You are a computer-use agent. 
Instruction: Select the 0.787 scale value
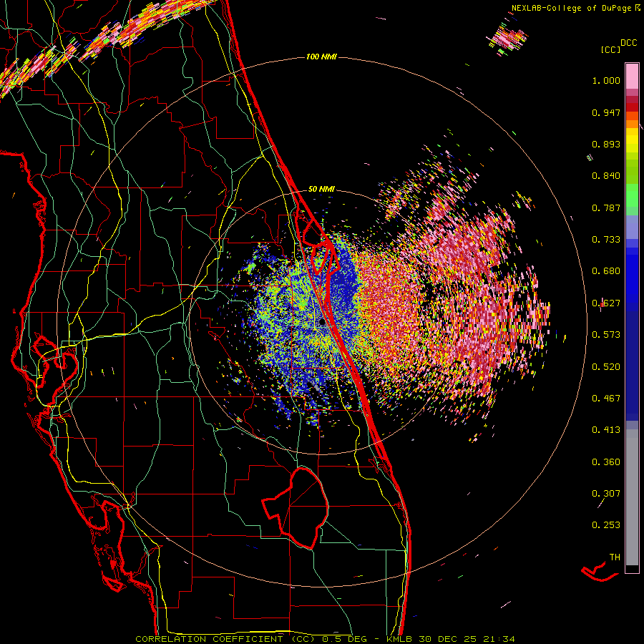[606, 208]
